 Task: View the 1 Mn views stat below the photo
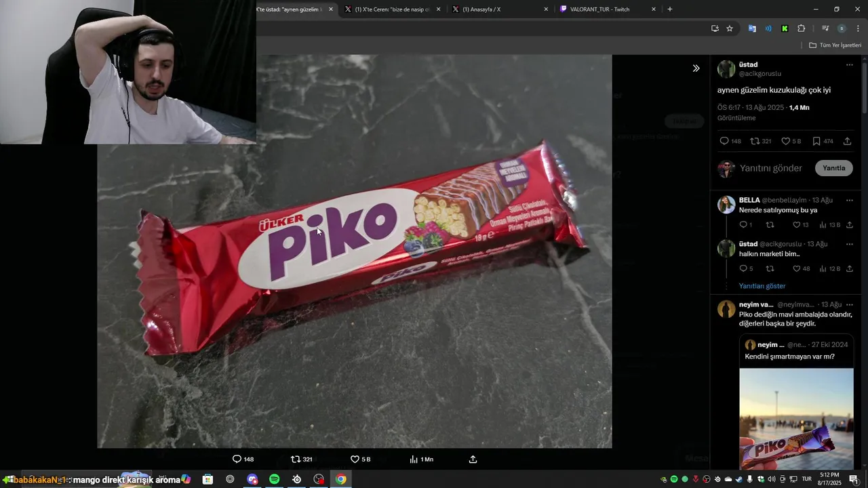tap(421, 459)
